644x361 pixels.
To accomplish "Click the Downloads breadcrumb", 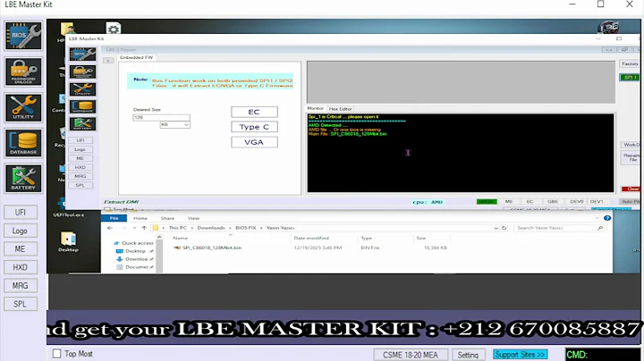I will (x=211, y=228).
